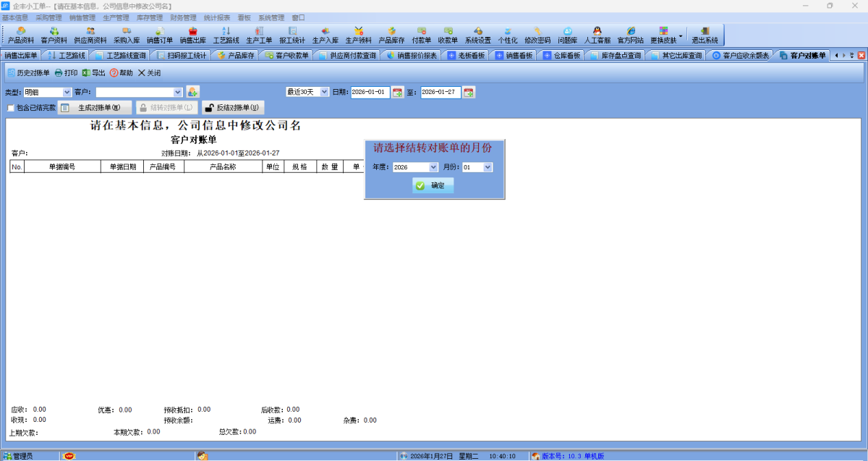Click the end date input field
The image size is (868, 461).
click(440, 92)
